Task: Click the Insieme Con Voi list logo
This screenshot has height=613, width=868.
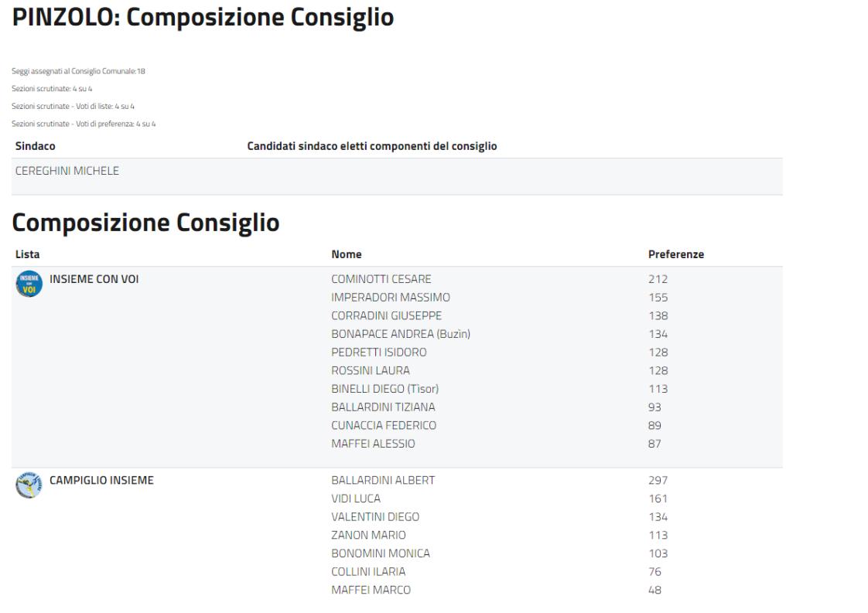Action: tap(27, 284)
